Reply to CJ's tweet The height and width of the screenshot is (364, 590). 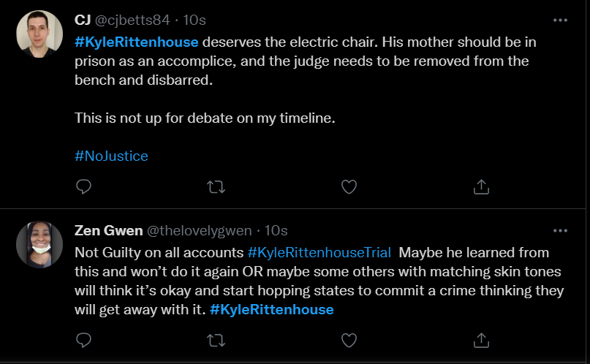pyautogui.click(x=84, y=187)
